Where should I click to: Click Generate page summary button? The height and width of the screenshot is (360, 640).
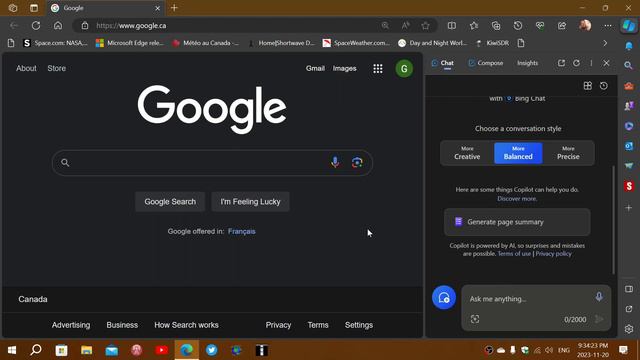point(517,222)
